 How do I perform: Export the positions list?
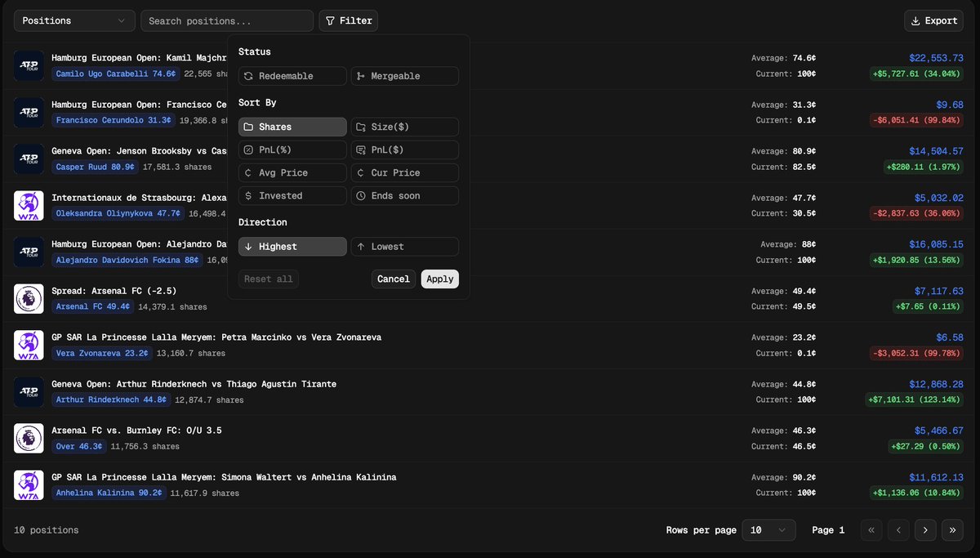click(x=933, y=20)
